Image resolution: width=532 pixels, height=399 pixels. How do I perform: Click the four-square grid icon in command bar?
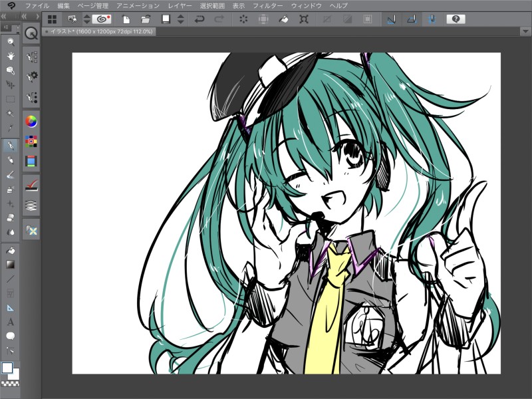pyautogui.click(x=53, y=19)
